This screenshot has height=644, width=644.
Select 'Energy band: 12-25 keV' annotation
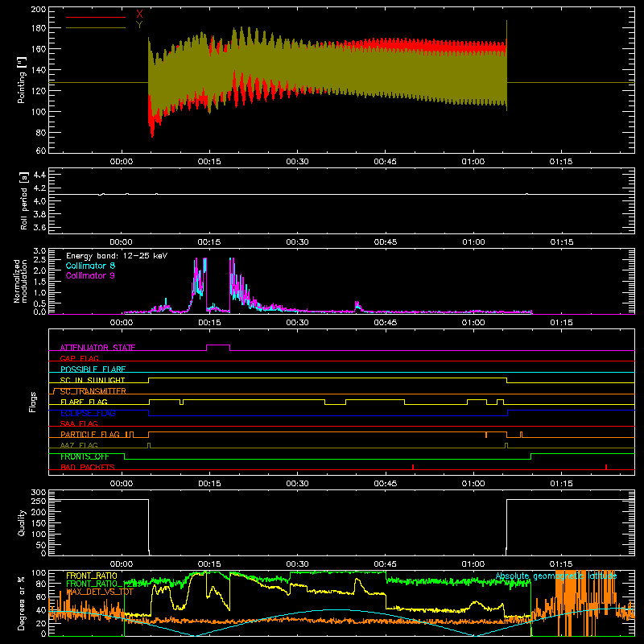[x=117, y=256]
